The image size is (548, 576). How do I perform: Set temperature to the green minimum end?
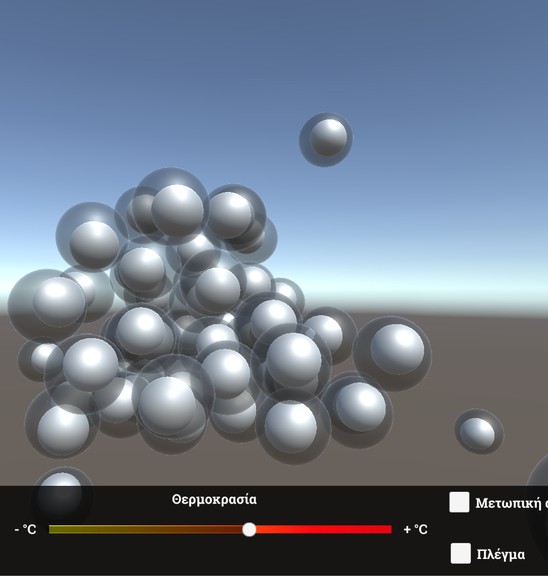click(x=51, y=529)
